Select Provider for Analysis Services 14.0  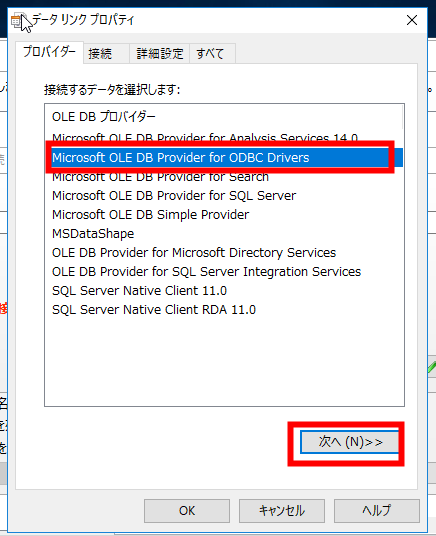(x=205, y=138)
